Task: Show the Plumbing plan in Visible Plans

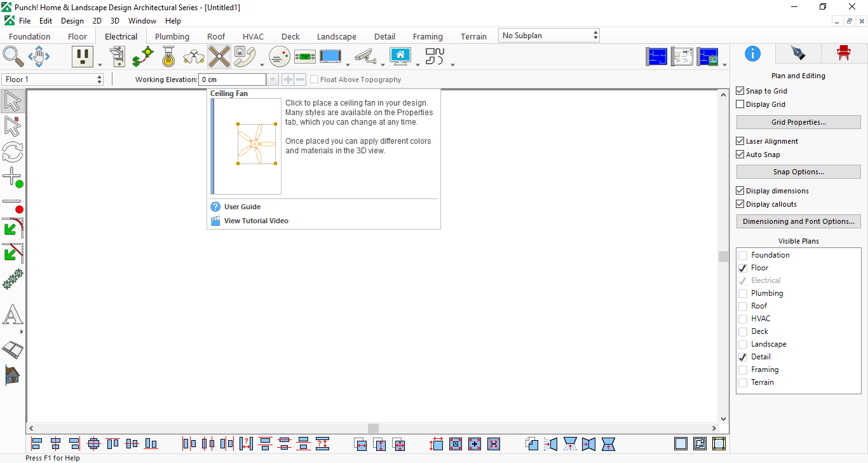Action: (x=743, y=293)
